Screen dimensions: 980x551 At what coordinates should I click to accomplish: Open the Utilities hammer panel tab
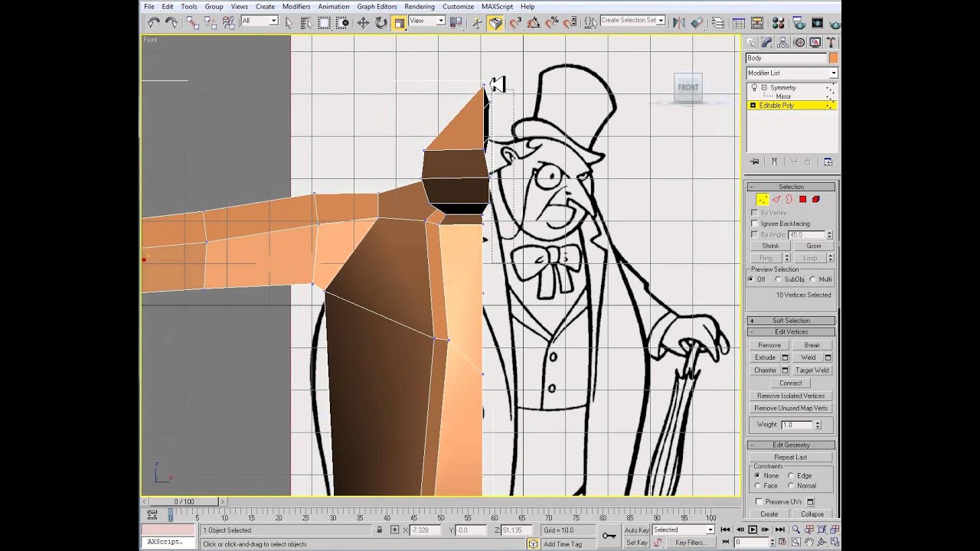(831, 42)
